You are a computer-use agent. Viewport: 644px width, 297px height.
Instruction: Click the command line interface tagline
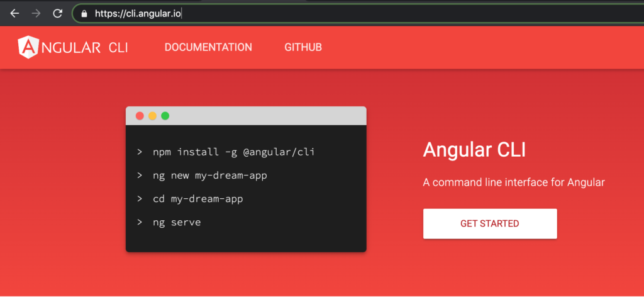(x=514, y=182)
